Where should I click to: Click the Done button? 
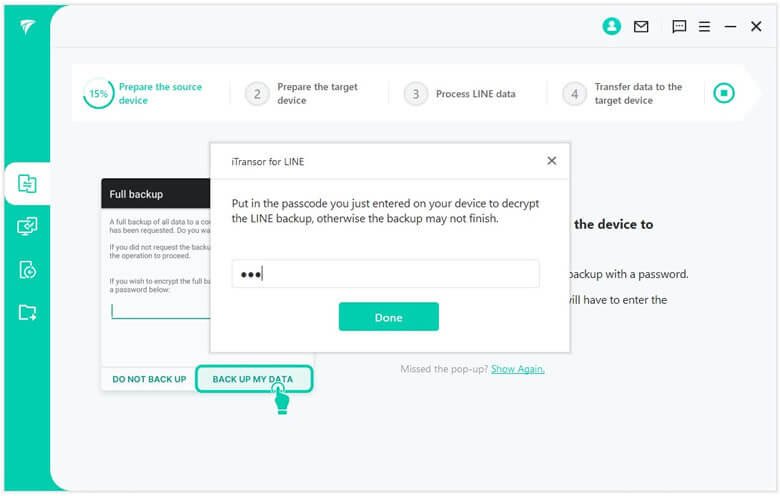(389, 317)
